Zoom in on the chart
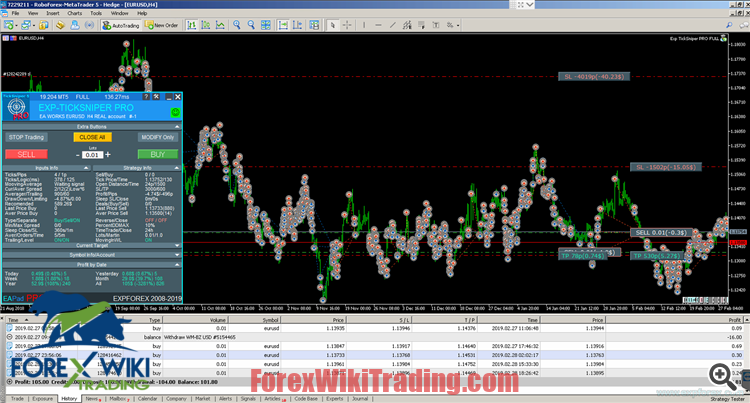Viewport: 750px width, 403px height. point(237,25)
